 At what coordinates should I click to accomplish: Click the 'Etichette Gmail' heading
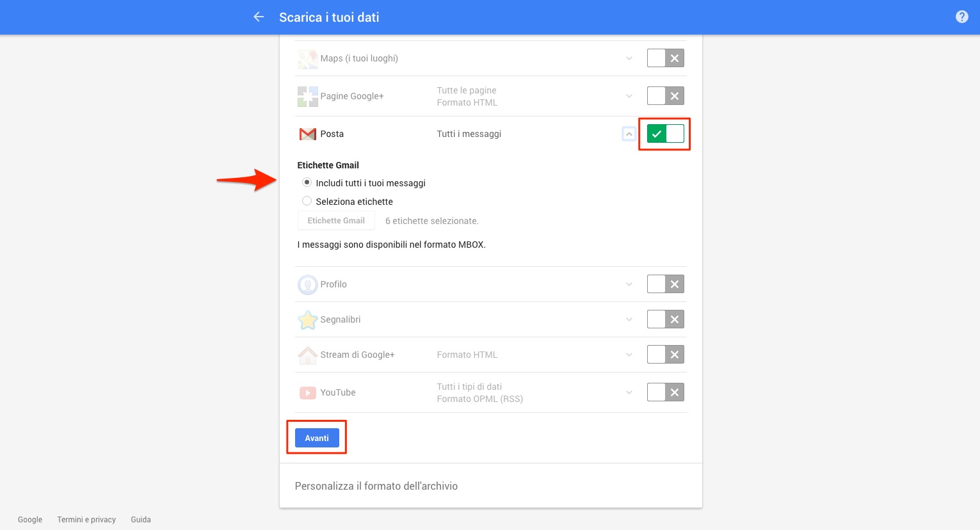pos(328,165)
